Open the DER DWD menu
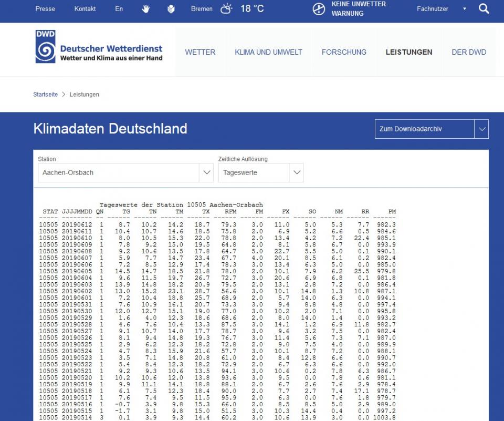 tap(469, 52)
